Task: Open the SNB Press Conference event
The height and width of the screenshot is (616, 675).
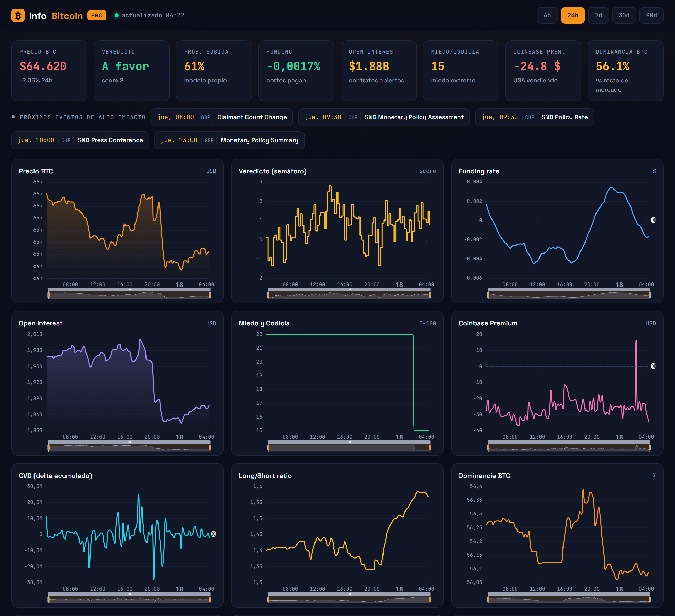Action: point(80,140)
